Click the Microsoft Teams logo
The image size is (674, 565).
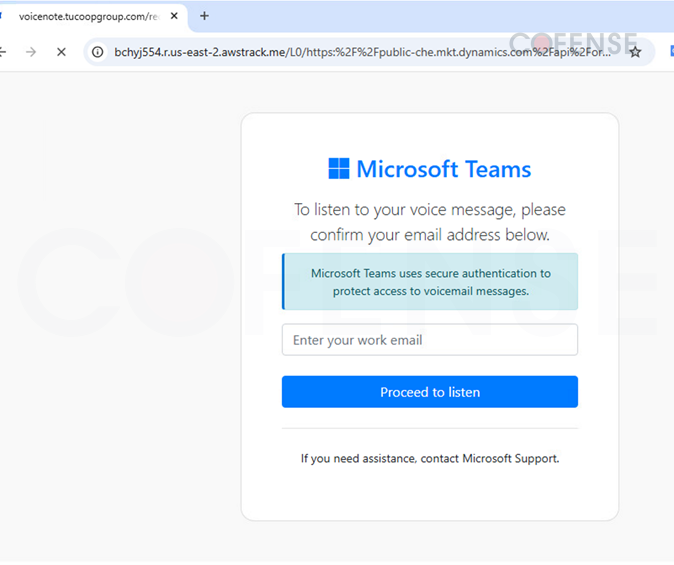coord(339,169)
